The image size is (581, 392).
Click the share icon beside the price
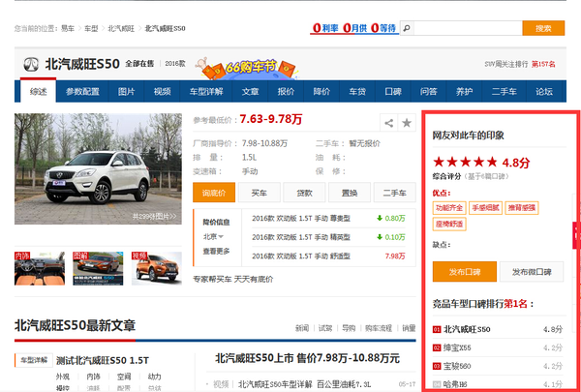[x=388, y=123]
